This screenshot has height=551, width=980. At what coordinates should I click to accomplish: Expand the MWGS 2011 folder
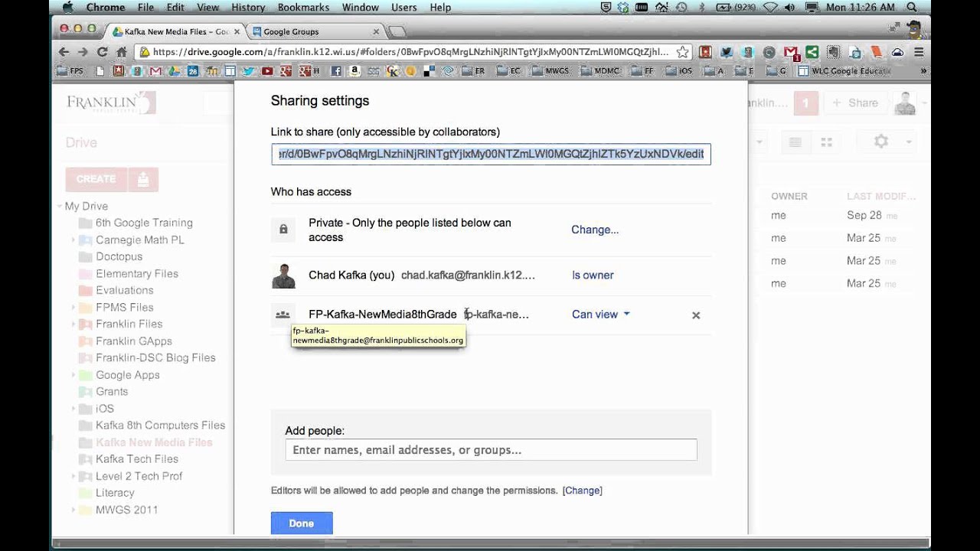pos(73,510)
